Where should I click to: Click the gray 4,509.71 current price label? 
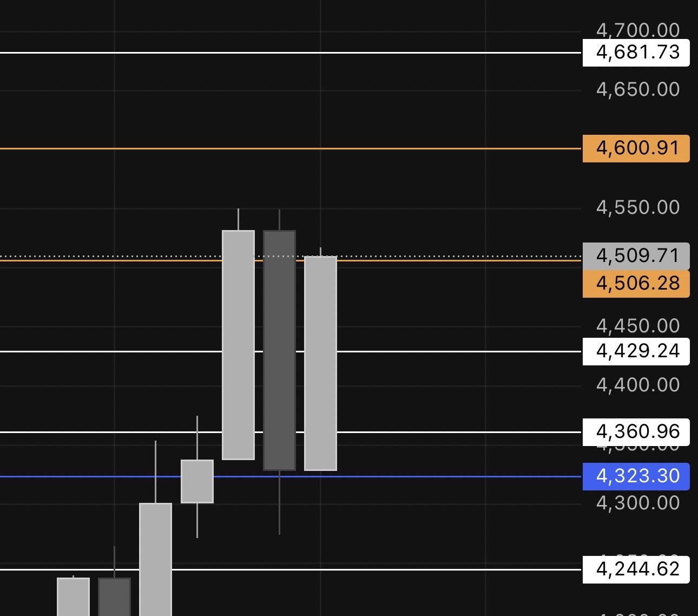click(636, 256)
